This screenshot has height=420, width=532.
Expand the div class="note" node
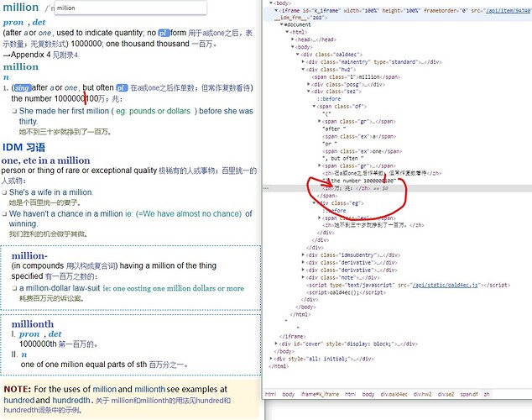click(x=303, y=277)
